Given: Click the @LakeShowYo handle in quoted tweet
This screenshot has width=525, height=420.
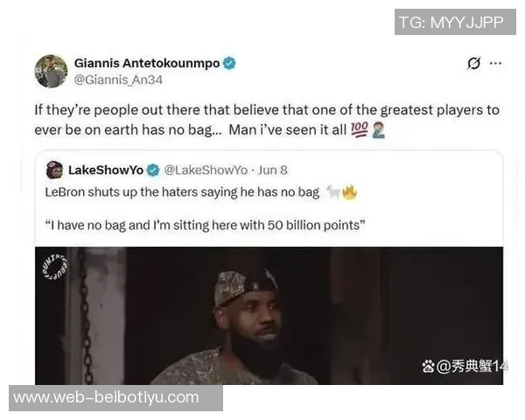Looking at the screenshot, I should [206, 170].
